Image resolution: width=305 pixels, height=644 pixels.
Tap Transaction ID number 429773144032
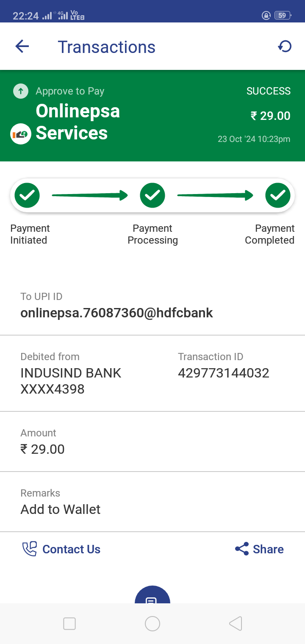(x=224, y=373)
